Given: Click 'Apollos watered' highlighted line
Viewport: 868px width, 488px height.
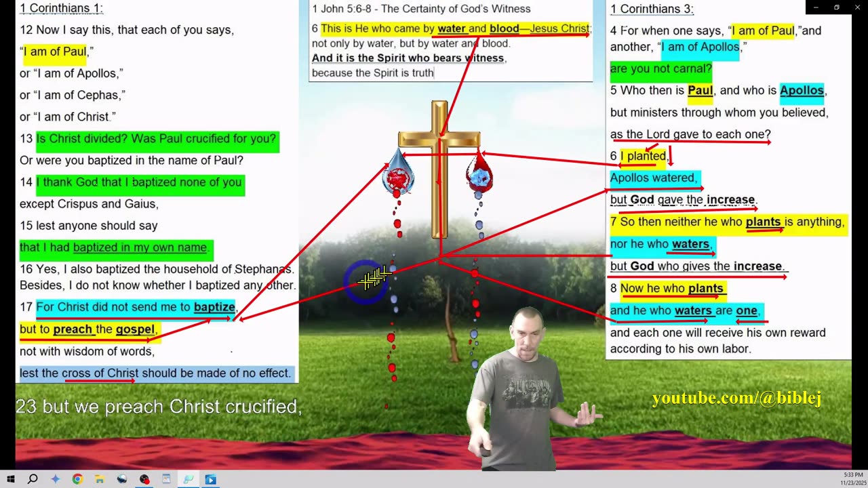Looking at the screenshot, I should tap(654, 178).
